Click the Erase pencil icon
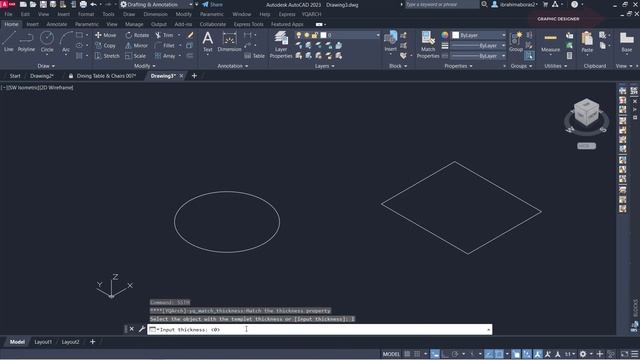This screenshot has width=640, height=360. (190, 35)
